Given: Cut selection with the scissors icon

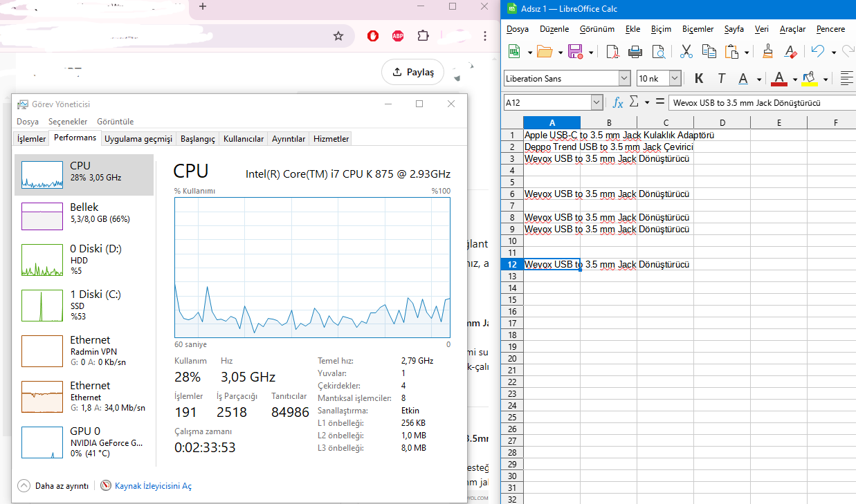Looking at the screenshot, I should coord(686,51).
